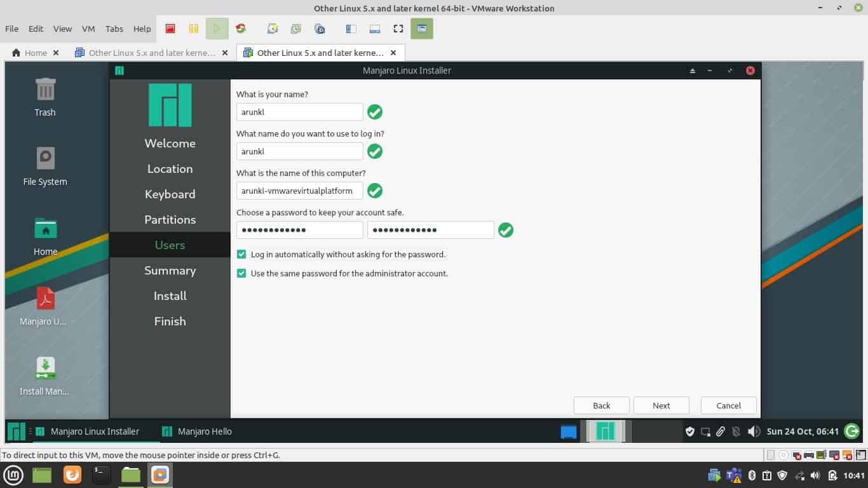Click the host Bluetooth tray icon

tap(751, 475)
